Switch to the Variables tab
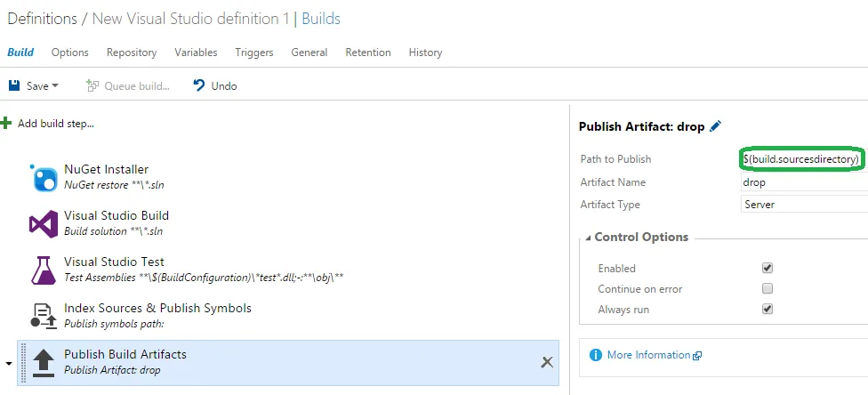Screen dimensions: 868x395 [196, 52]
